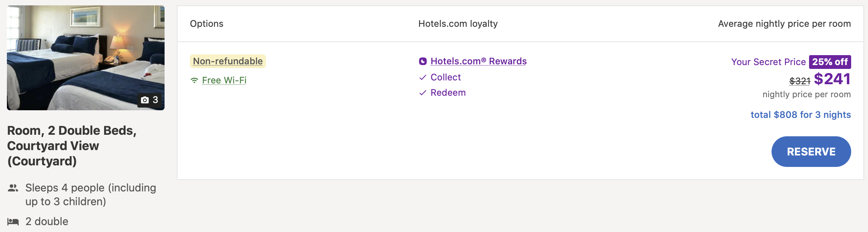Click the Non-refundable policy label
Screen dimensions: 868x232
(228, 61)
